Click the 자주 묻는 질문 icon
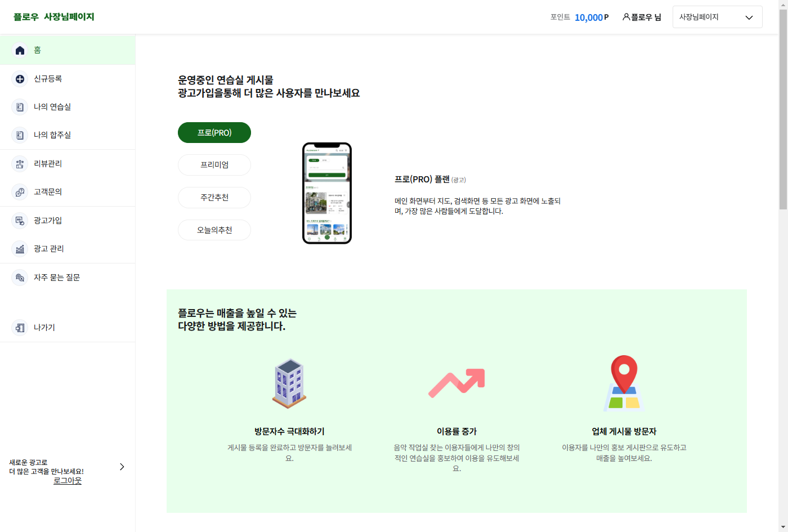The height and width of the screenshot is (532, 788). (20, 278)
